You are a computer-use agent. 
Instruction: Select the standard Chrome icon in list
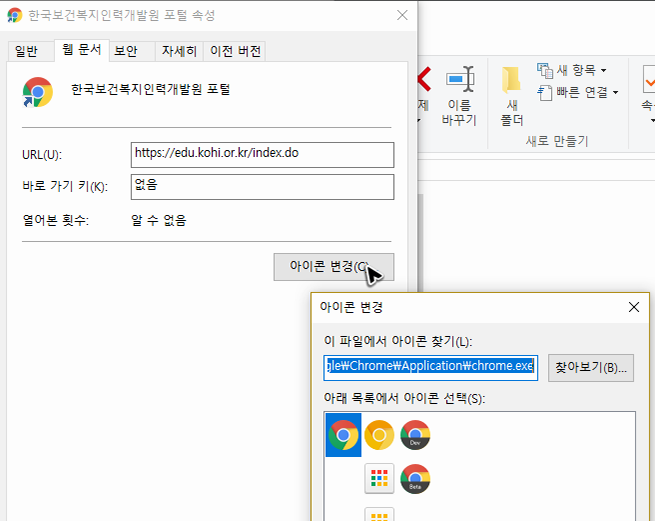coord(343,435)
